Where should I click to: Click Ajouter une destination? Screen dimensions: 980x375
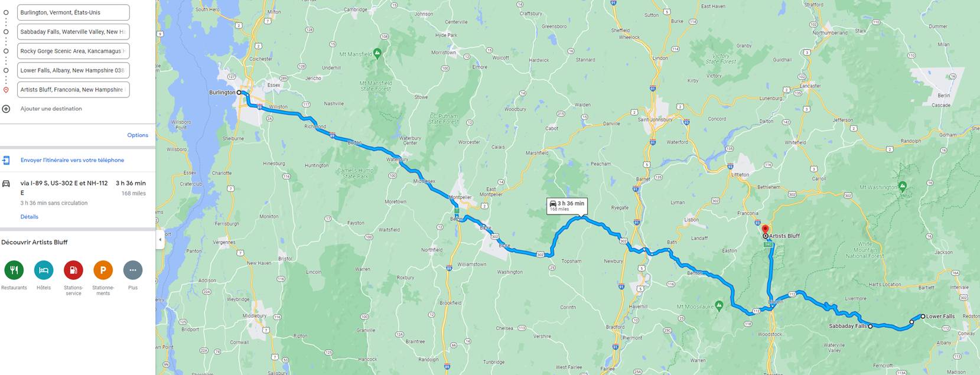click(51, 109)
